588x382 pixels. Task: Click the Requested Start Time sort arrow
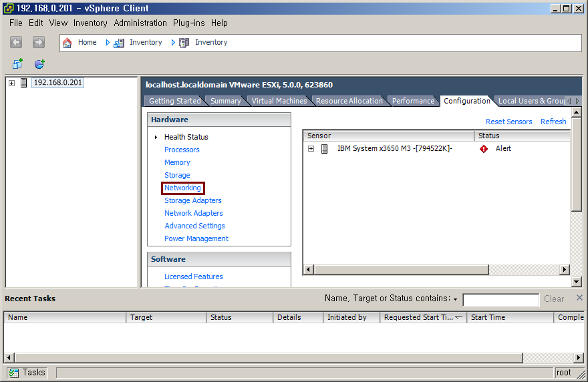coord(458,317)
